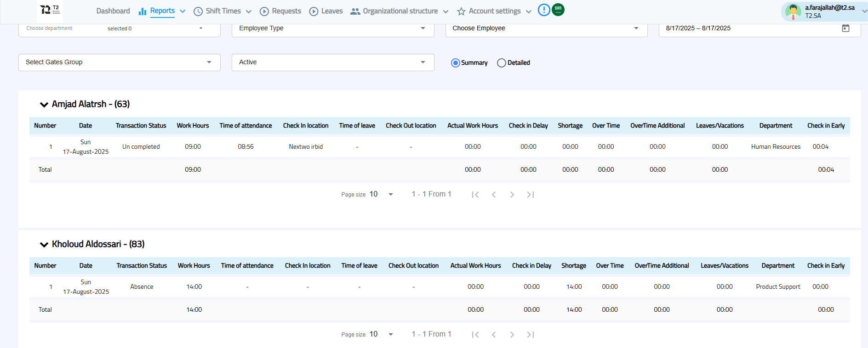The height and width of the screenshot is (348, 868).
Task: Click Shortage header in Kholoud Aldossari table
Action: pos(574,266)
